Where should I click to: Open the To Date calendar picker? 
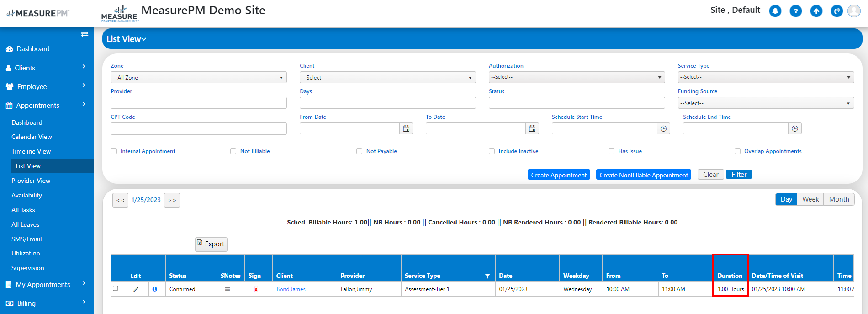532,129
